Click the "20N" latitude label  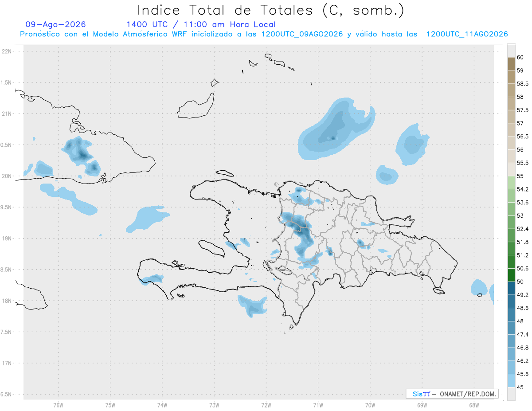click(8, 176)
